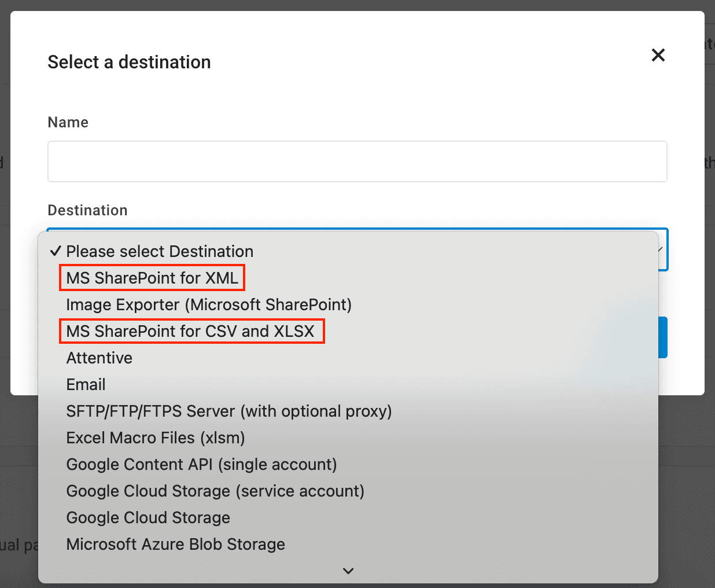Select Image Exporter (Microsoft SharePoint) option
The image size is (715, 588).
coord(209,304)
